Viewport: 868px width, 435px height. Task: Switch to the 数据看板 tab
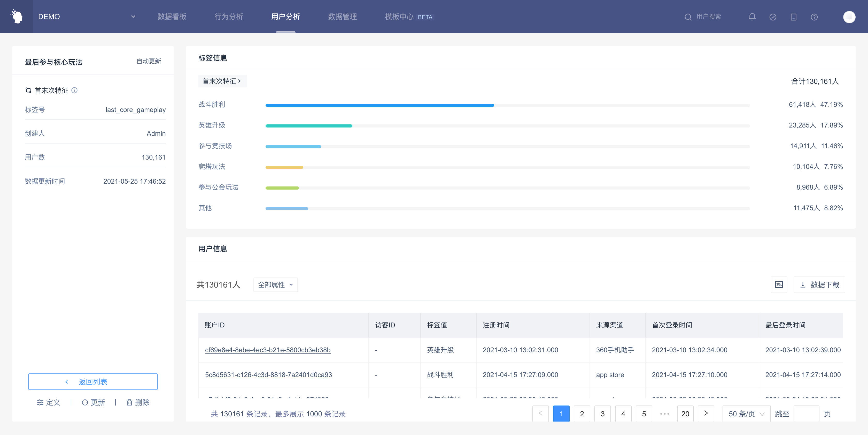pos(172,17)
